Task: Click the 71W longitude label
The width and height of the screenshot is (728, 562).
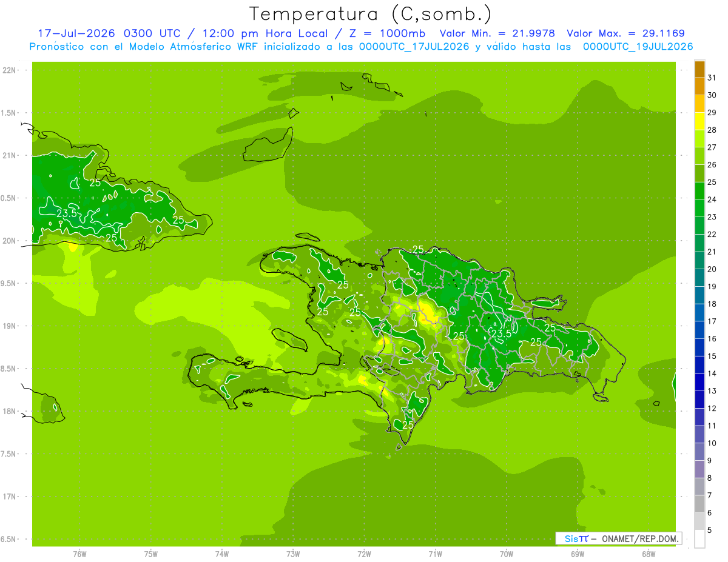Action: 435,554
